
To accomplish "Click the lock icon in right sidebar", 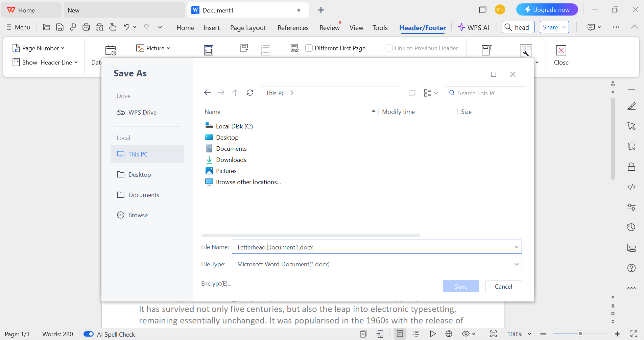I will click(x=631, y=167).
